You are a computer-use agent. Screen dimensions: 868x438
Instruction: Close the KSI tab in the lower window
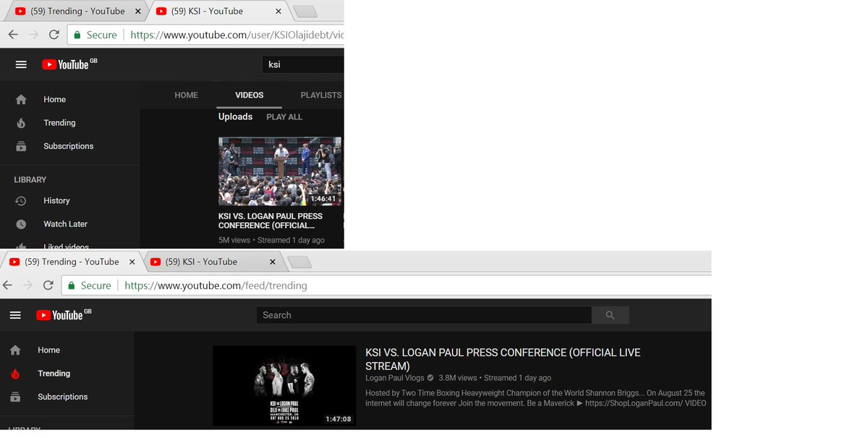point(272,261)
